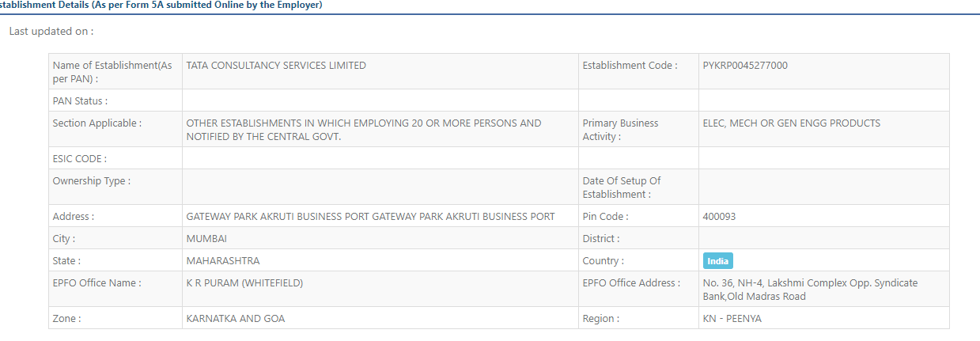Click the PAN Status label
The height and width of the screenshot is (341, 980).
(x=80, y=100)
